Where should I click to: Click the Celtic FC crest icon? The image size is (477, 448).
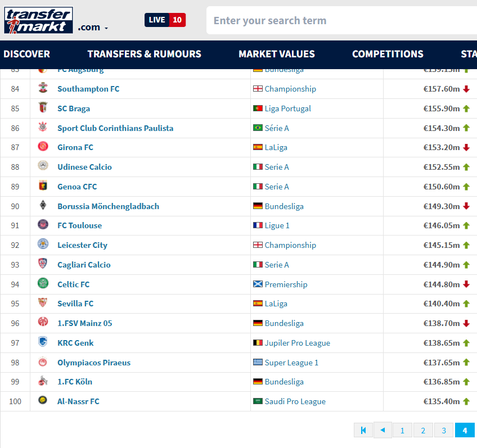pyautogui.click(x=43, y=284)
